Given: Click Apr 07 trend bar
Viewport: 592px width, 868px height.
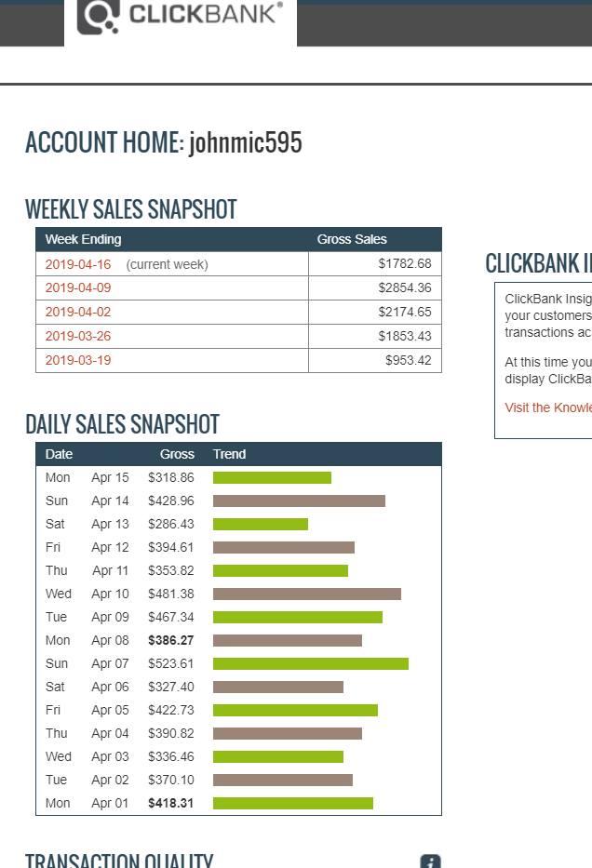Looking at the screenshot, I should pos(309,663).
